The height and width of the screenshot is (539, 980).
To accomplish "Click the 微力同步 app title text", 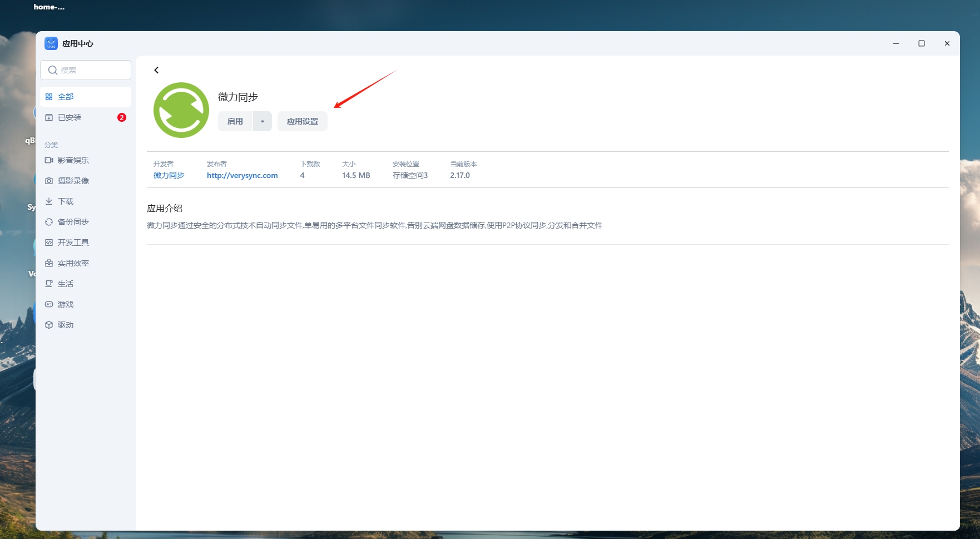I will click(x=238, y=97).
